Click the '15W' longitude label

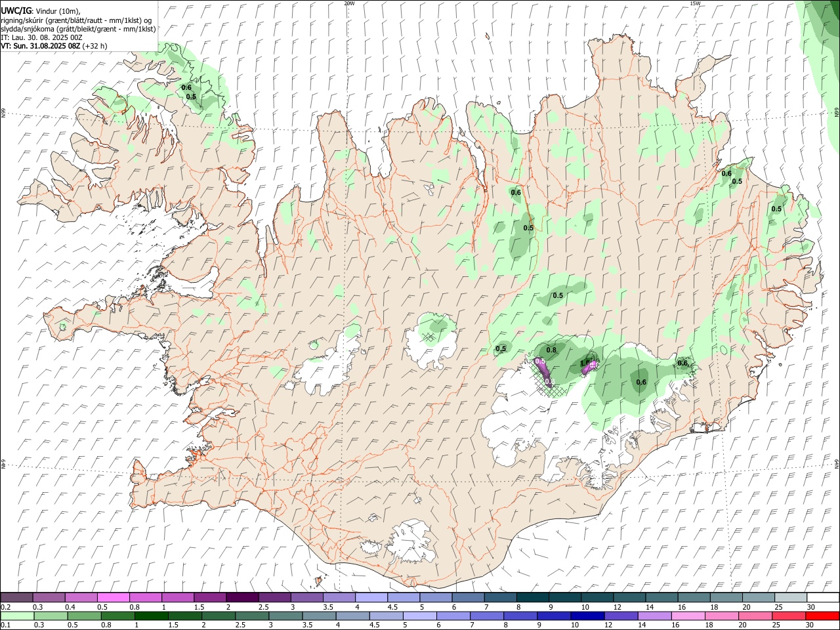(x=695, y=3)
